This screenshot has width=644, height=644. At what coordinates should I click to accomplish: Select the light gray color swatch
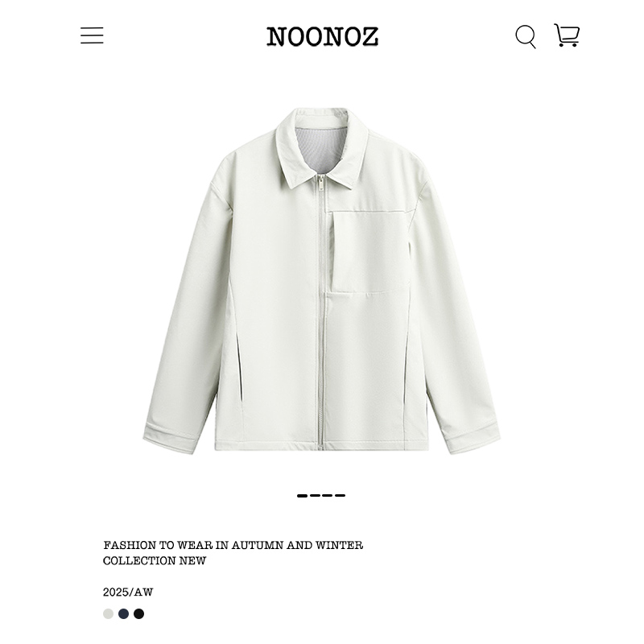[x=108, y=613]
